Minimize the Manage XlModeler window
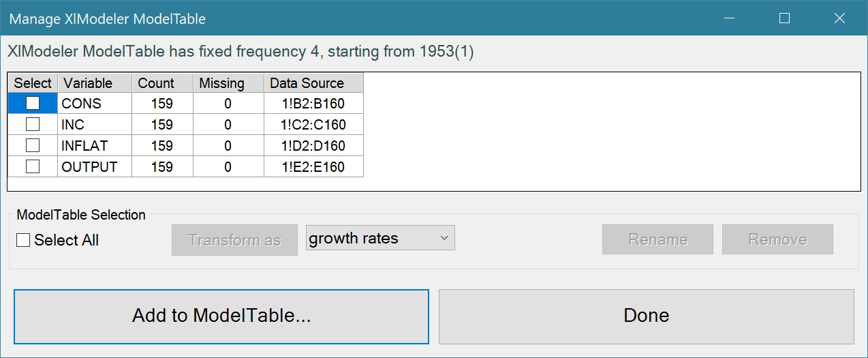Screen dimensions: 868x358 (730, 18)
